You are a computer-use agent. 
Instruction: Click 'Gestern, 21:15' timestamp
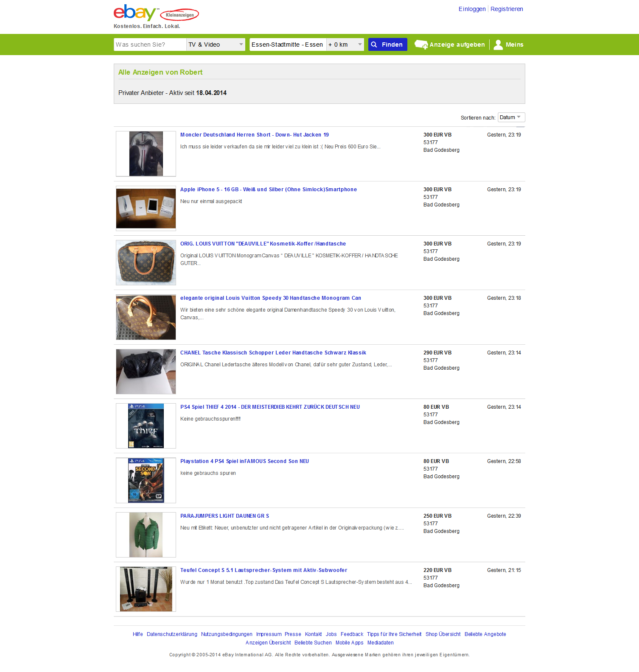(x=504, y=570)
